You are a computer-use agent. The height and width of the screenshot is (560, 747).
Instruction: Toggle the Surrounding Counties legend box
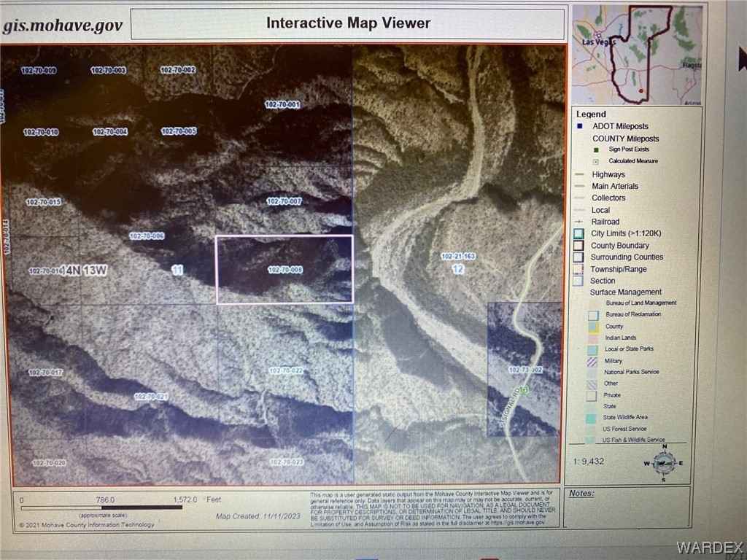pyautogui.click(x=579, y=257)
